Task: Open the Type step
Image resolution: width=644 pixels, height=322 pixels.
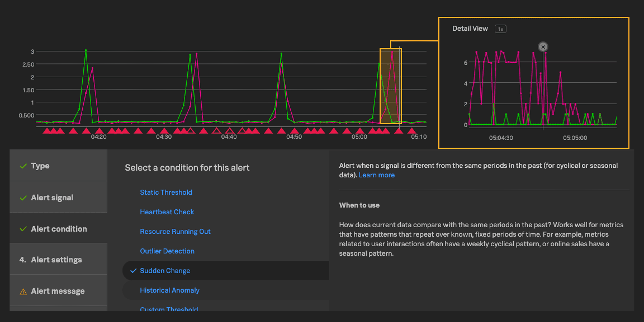Action: click(40, 166)
